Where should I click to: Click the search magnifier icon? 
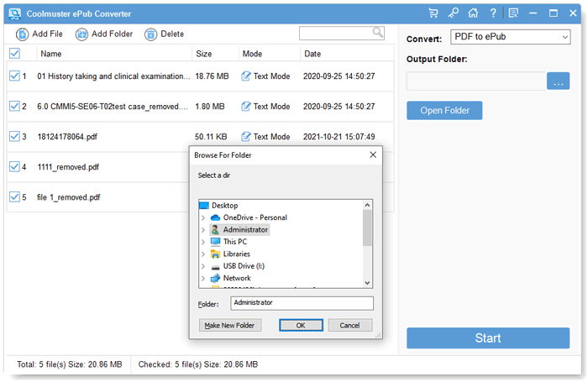[x=378, y=33]
